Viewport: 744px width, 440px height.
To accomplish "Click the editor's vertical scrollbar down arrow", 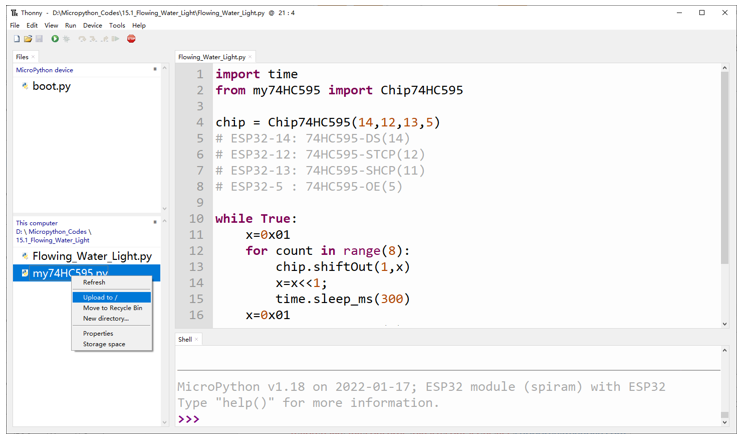I will click(x=725, y=324).
